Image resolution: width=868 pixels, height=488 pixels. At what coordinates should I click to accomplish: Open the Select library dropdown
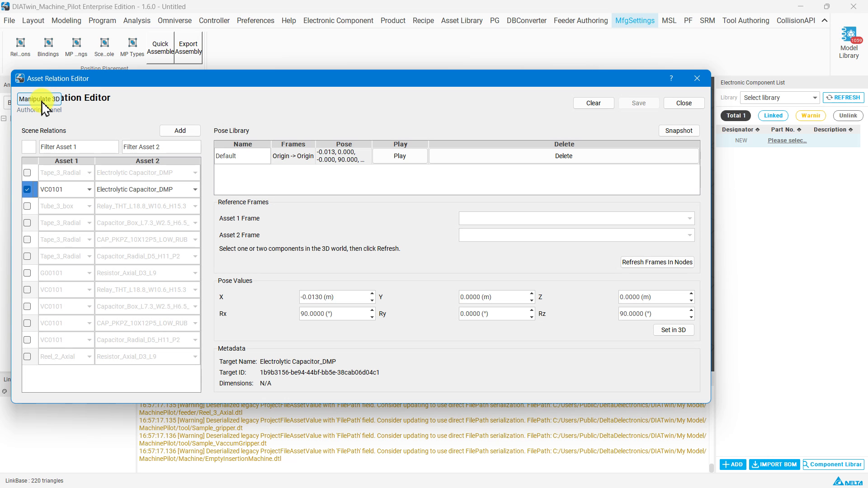click(780, 98)
